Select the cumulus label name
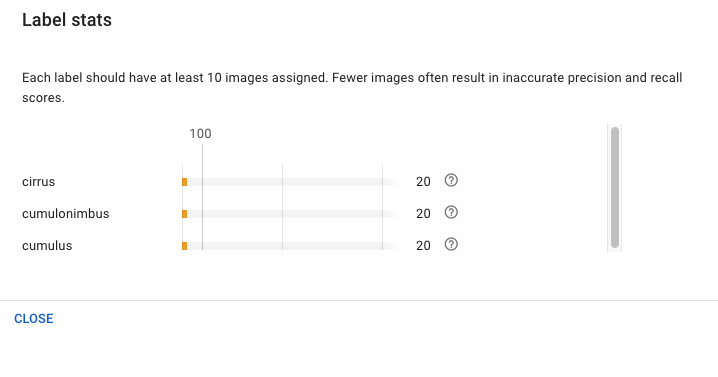Viewport: 718px width, 377px height. pyautogui.click(x=47, y=246)
